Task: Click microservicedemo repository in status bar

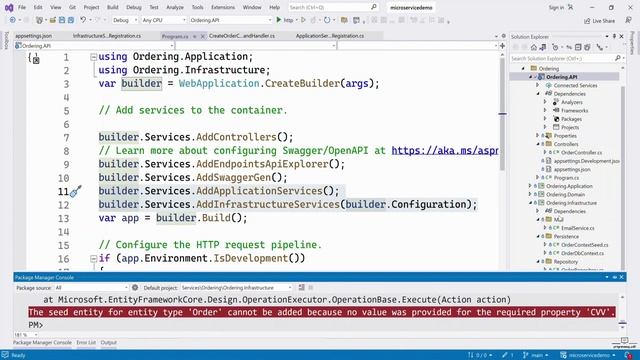Action: click(x=588, y=356)
